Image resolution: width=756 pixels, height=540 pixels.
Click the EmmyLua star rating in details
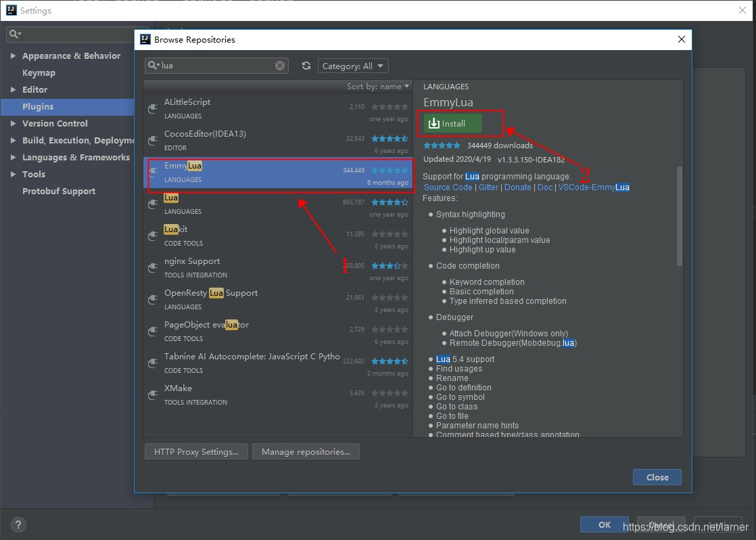pos(442,145)
